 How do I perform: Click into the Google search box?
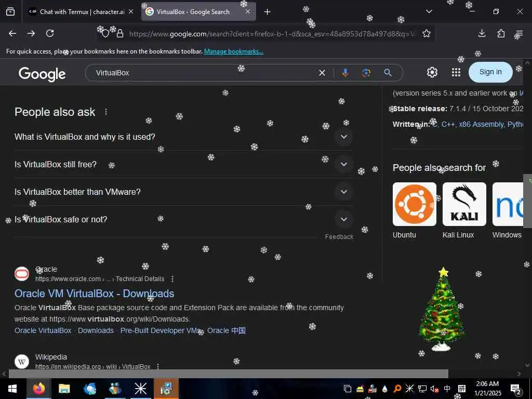tap(204, 73)
